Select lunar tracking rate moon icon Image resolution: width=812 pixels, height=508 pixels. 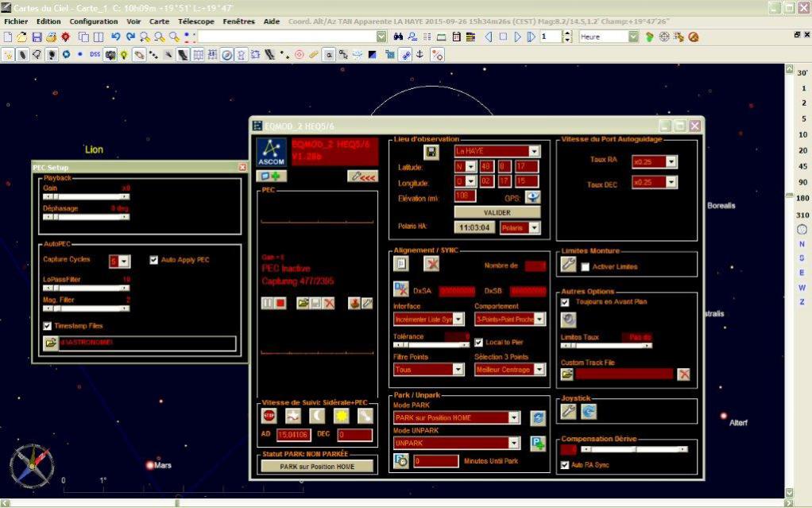point(317,415)
